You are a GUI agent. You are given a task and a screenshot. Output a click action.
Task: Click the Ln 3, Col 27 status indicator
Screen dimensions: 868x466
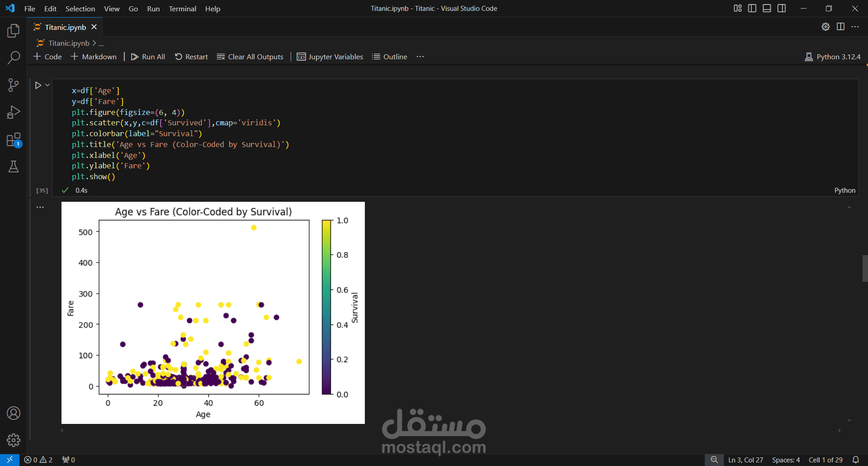[x=745, y=460]
